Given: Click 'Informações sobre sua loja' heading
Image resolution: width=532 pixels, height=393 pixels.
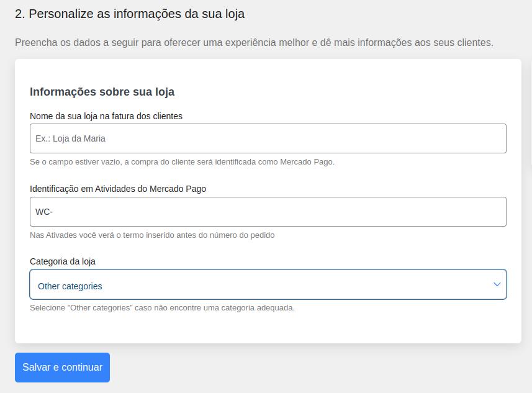Looking at the screenshot, I should [x=102, y=92].
